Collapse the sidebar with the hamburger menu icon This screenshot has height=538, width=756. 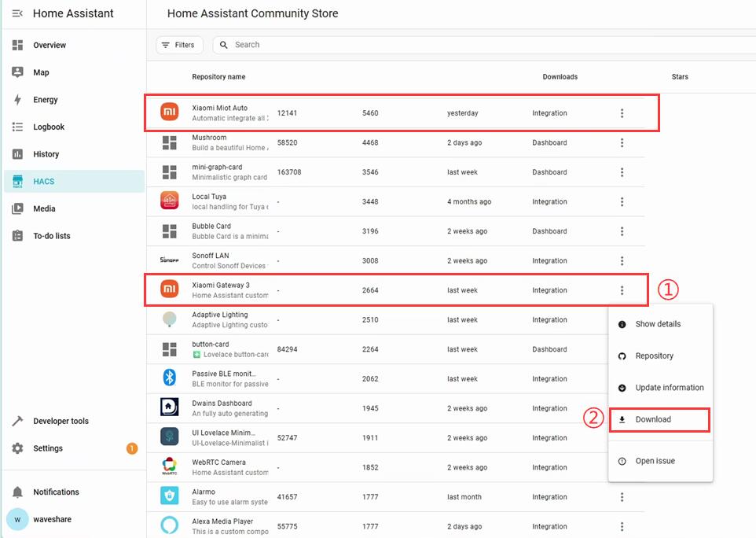[17, 13]
